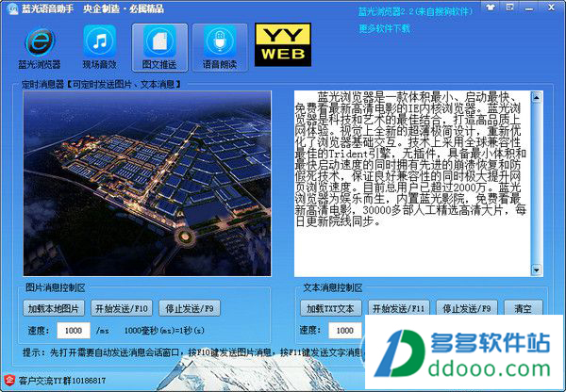The image size is (566, 392).
Task: Click the 客户交流YY群10186817 text
Action: pyautogui.click(x=62, y=381)
